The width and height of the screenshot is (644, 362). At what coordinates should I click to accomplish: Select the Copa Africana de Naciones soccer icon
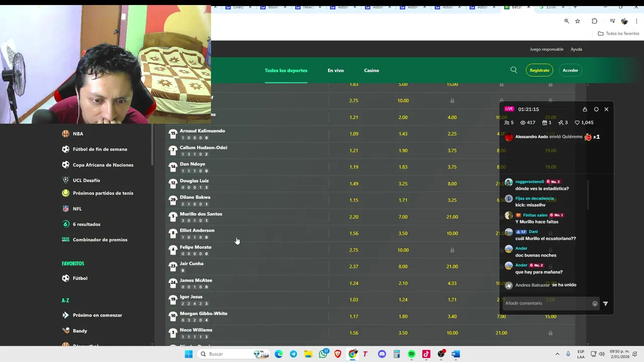click(x=65, y=165)
